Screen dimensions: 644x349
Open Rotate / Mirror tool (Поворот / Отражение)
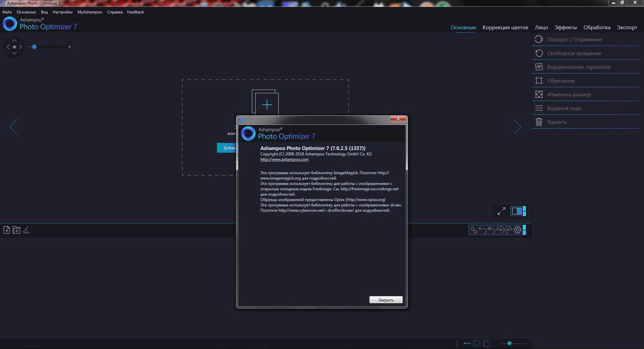pos(585,39)
